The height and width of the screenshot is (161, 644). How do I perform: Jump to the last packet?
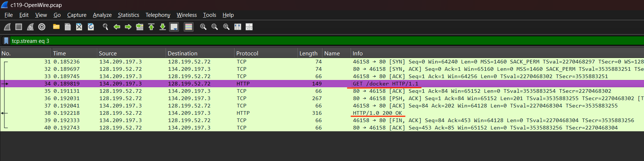163,27
